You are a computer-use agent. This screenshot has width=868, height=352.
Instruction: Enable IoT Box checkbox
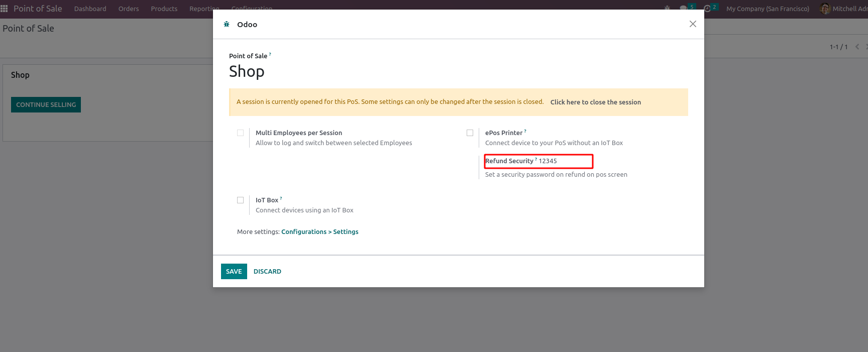pos(240,200)
